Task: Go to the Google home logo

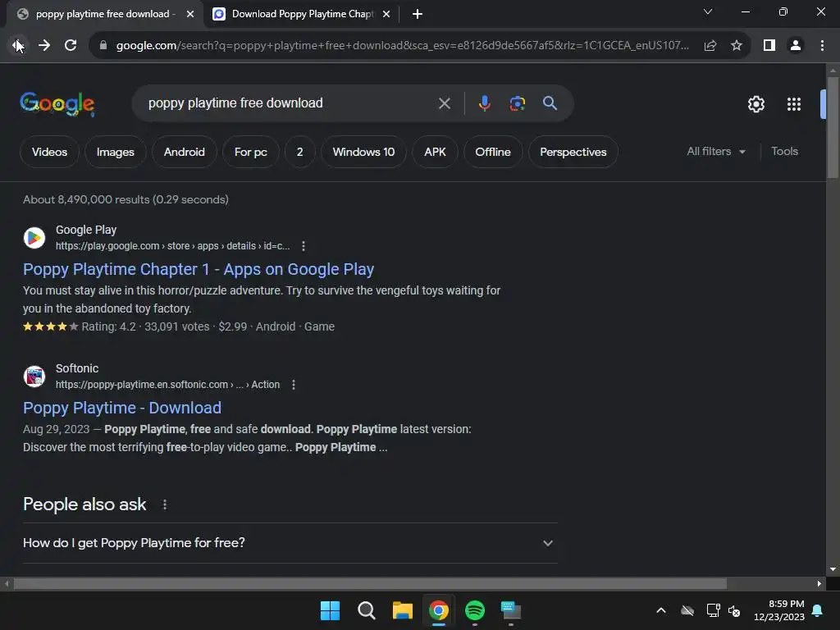Action: (x=57, y=103)
